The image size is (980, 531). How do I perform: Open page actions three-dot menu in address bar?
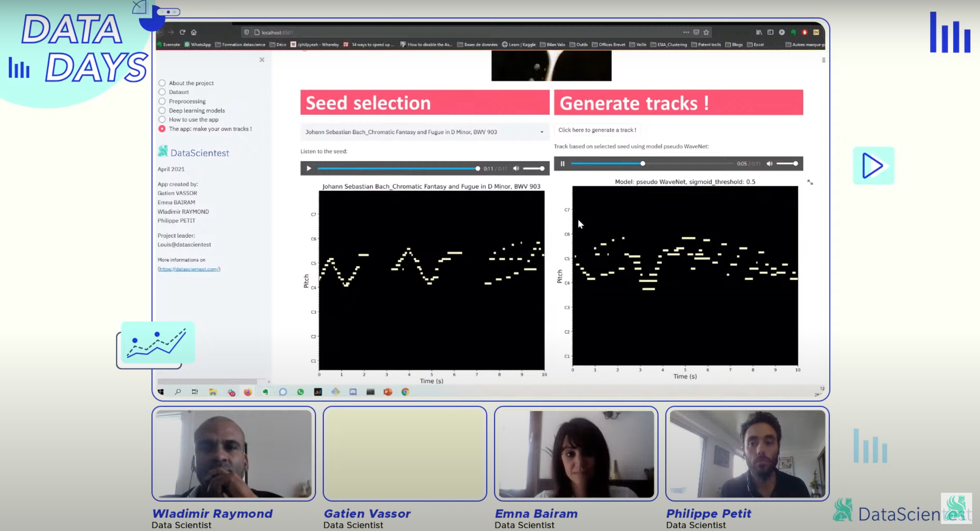coord(686,32)
